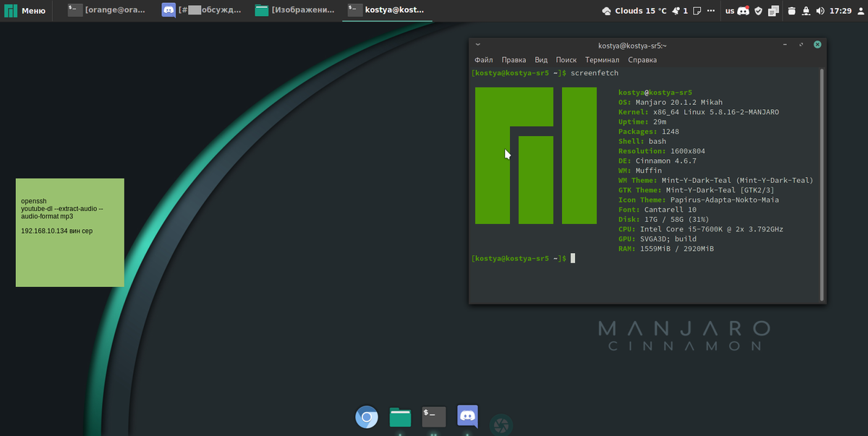868x436 pixels.
Task: Click the shield security icon in the tray
Action: point(758,10)
